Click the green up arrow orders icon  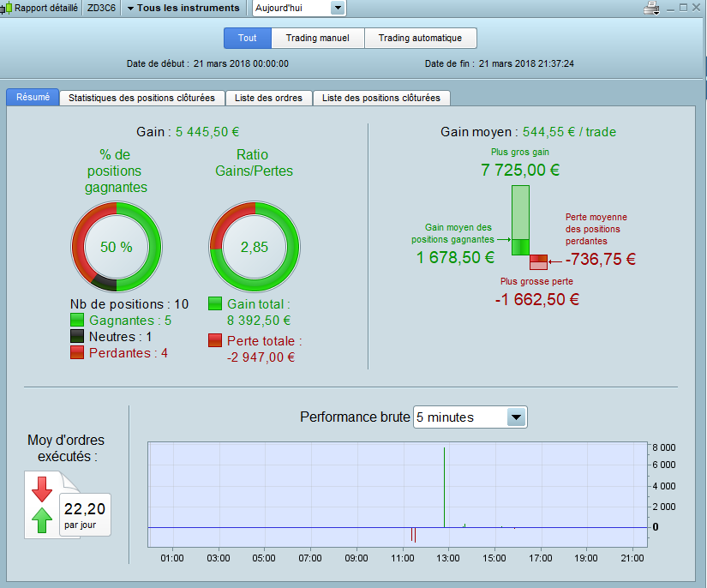pos(42,520)
